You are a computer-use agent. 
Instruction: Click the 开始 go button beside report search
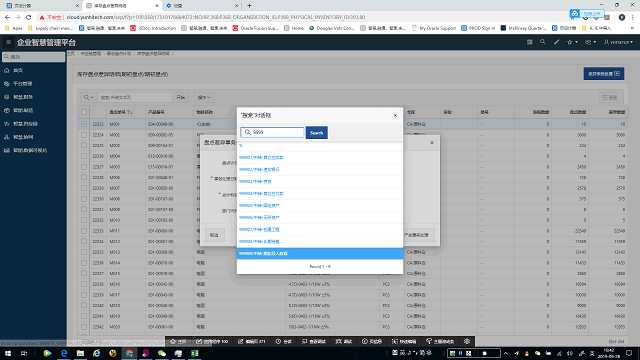pyautogui.click(x=180, y=97)
